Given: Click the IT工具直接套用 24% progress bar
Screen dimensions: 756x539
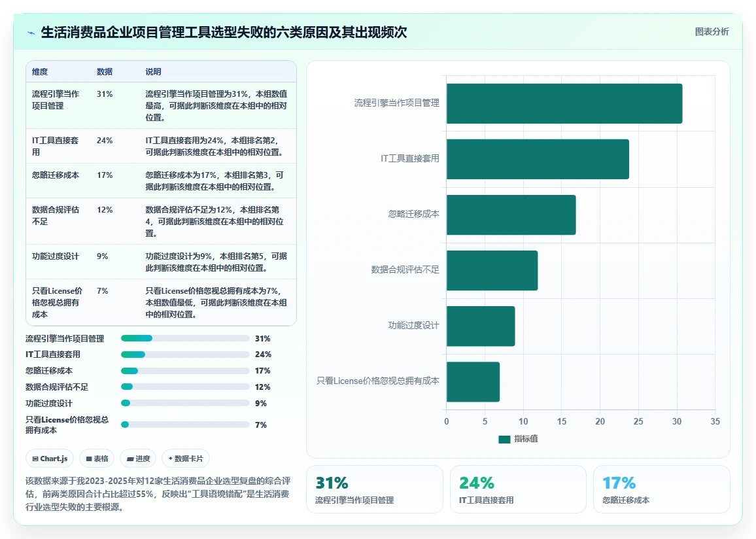Looking at the screenshot, I should (185, 355).
